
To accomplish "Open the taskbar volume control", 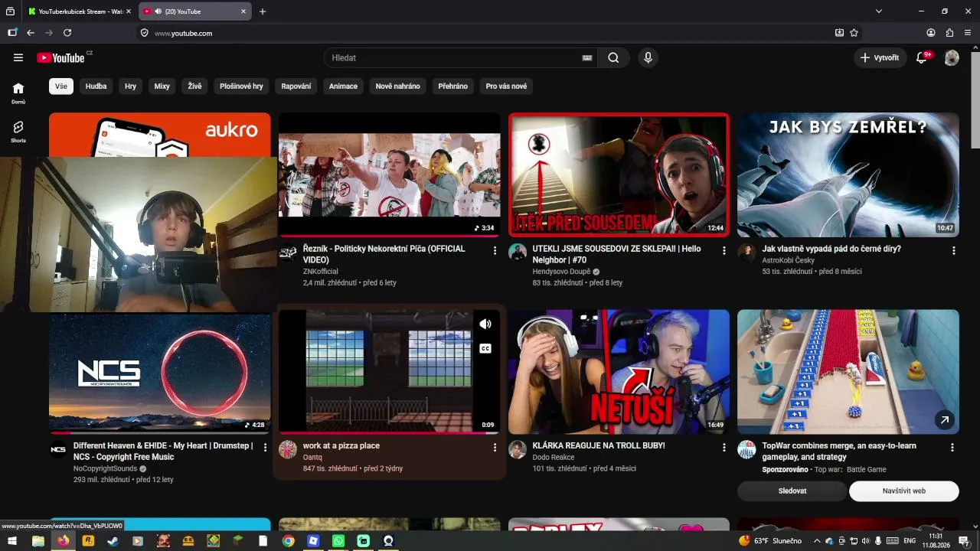I will pyautogui.click(x=866, y=541).
